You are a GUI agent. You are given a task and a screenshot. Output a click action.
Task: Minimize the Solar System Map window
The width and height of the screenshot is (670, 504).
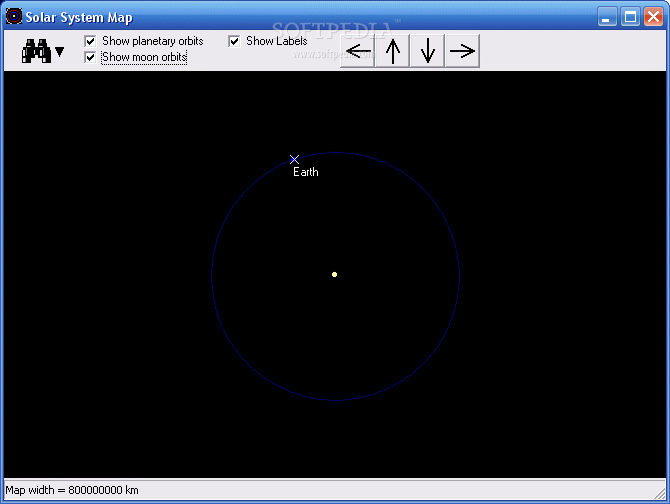click(x=606, y=17)
